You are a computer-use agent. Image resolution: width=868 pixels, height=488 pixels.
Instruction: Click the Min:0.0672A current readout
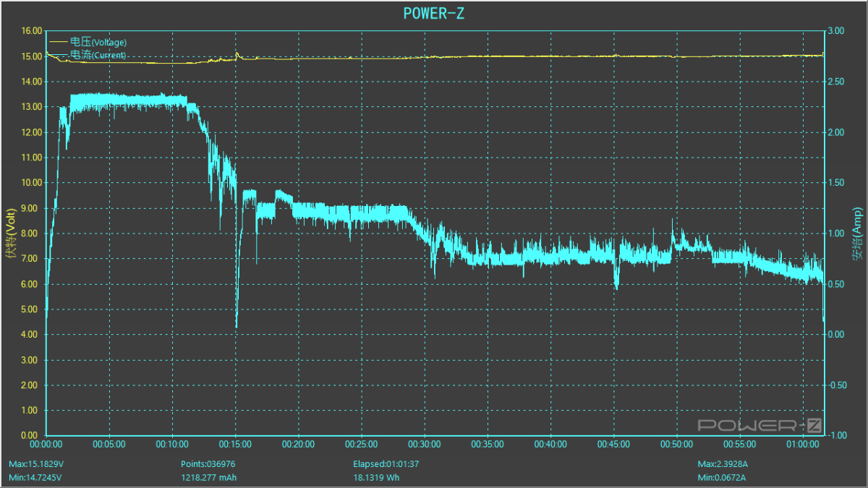point(720,477)
